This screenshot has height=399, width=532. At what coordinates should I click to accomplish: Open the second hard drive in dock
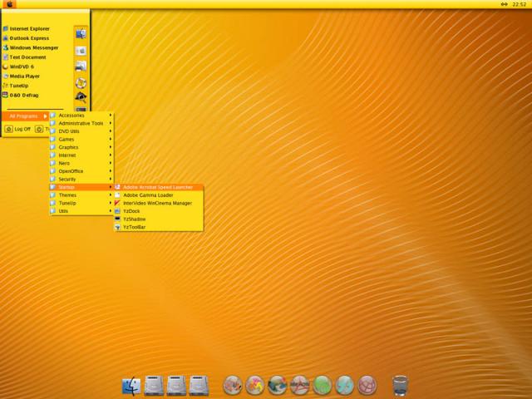pyautogui.click(x=176, y=386)
